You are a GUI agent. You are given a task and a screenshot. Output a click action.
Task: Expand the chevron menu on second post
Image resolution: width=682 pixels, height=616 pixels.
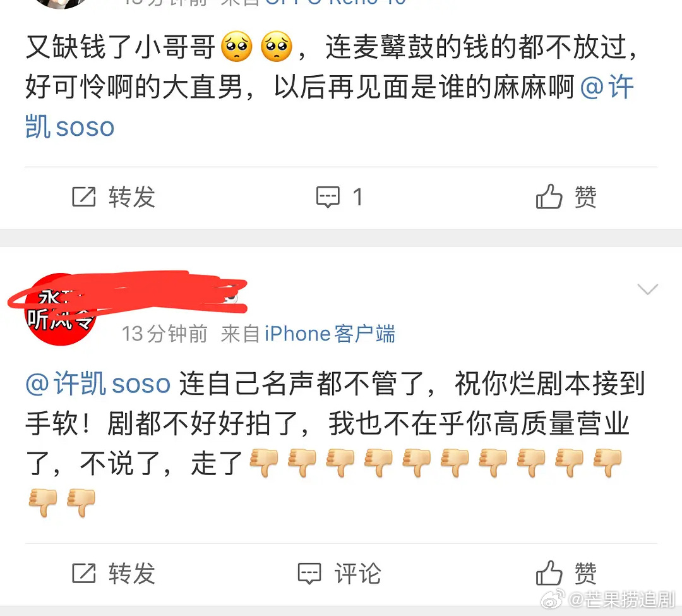(647, 289)
